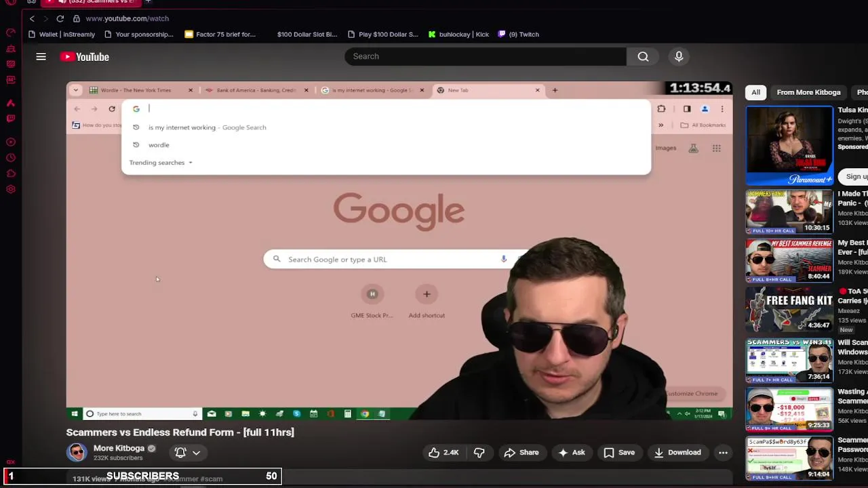
Task: Click reload icon in video's Chrome window
Action: tap(112, 108)
